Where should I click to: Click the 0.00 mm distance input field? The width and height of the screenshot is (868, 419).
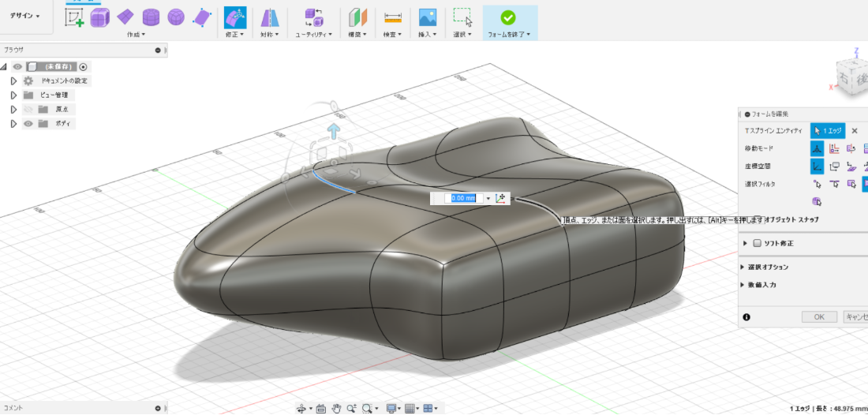(462, 198)
